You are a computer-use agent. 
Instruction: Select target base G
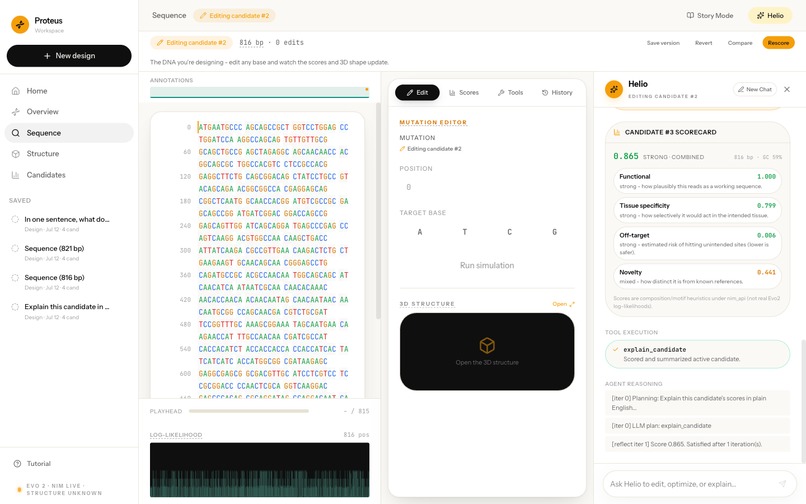(555, 232)
